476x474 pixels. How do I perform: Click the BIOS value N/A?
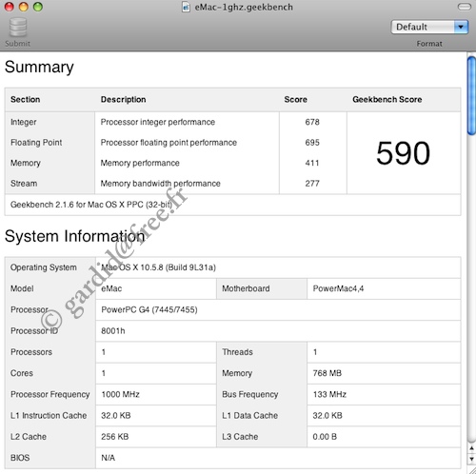pos(108,458)
